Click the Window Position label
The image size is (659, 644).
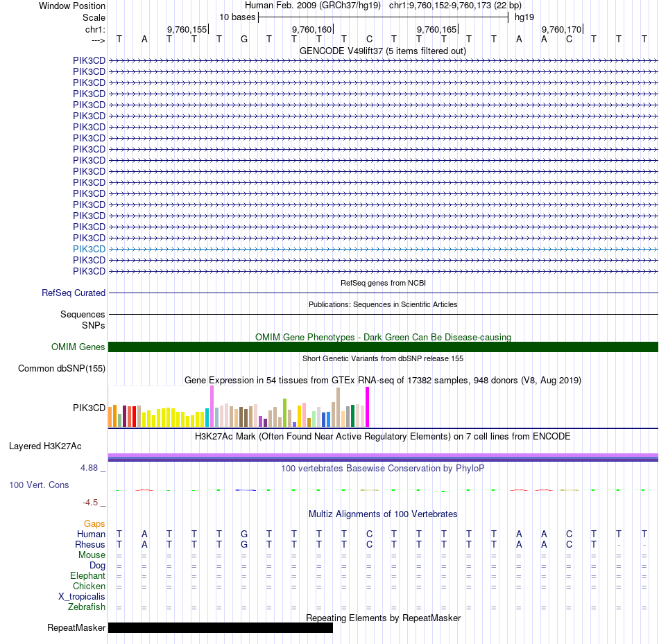[72, 6]
